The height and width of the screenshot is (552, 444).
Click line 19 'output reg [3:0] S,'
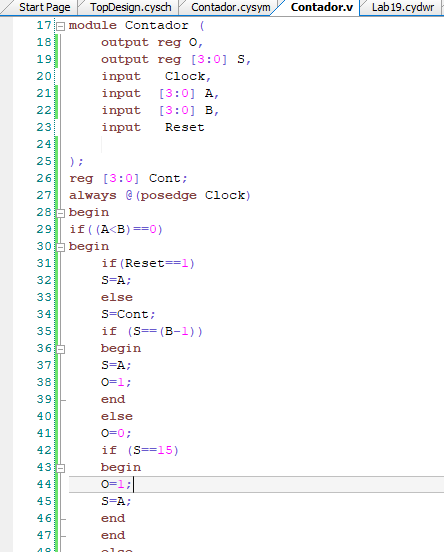176,59
